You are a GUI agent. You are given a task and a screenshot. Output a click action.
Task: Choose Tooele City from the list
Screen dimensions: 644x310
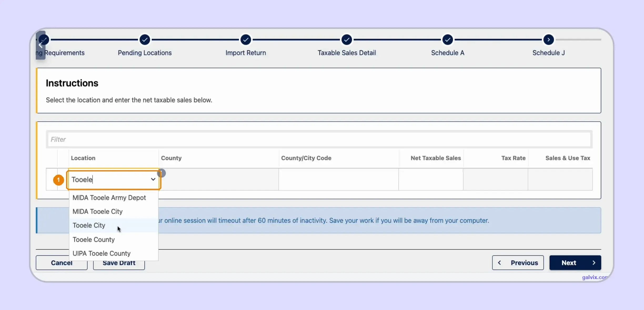pyautogui.click(x=114, y=225)
